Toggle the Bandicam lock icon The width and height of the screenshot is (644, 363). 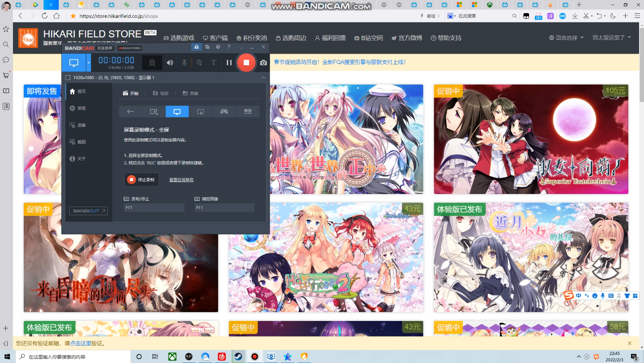pyautogui.click(x=196, y=47)
